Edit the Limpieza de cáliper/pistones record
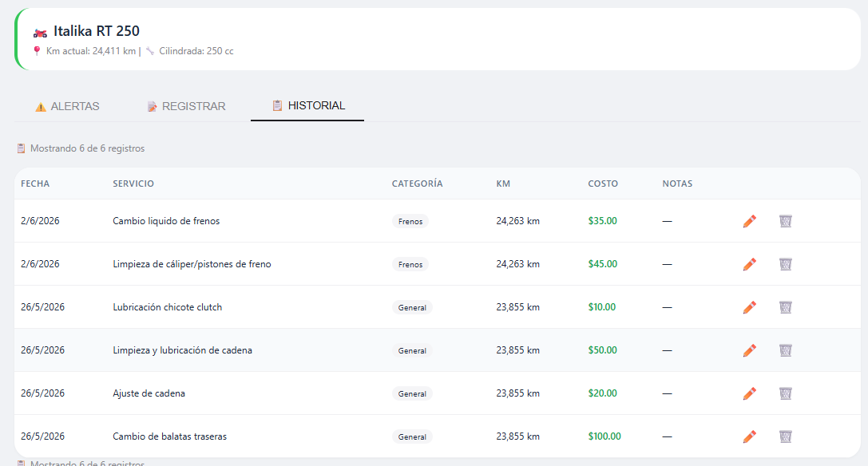Screen dimensions: 868x466 (x=750, y=264)
